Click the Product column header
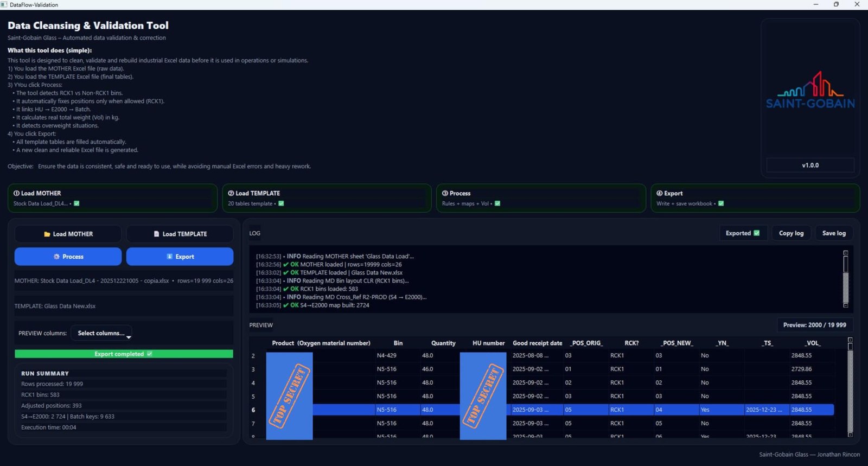The height and width of the screenshot is (466, 868). point(321,343)
